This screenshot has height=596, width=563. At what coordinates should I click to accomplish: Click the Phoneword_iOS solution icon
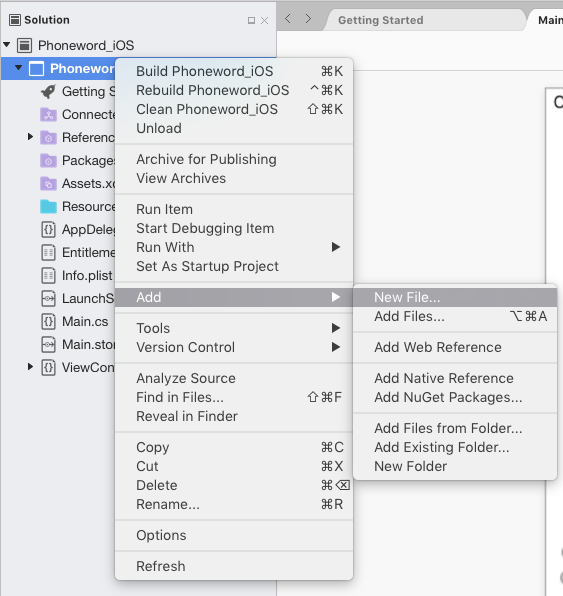click(24, 46)
